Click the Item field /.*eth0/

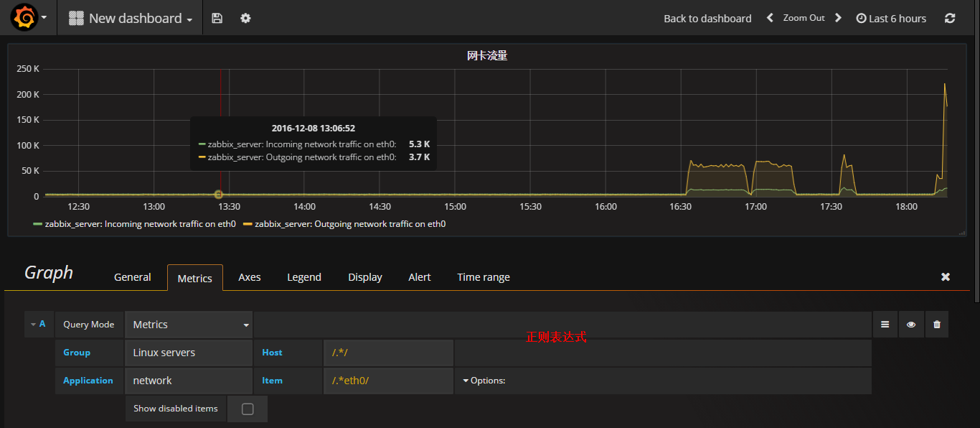(x=388, y=381)
